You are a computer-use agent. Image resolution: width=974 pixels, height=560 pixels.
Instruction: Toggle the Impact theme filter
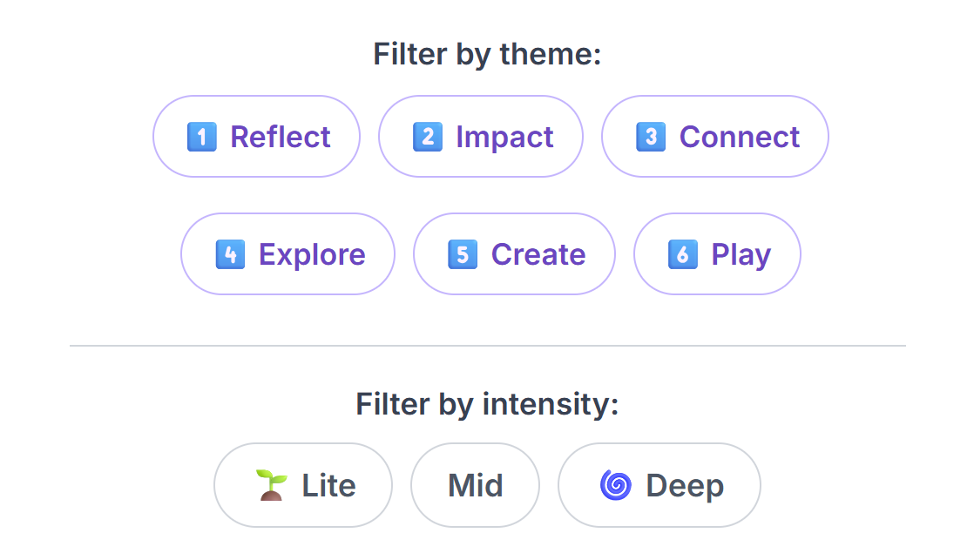click(480, 136)
